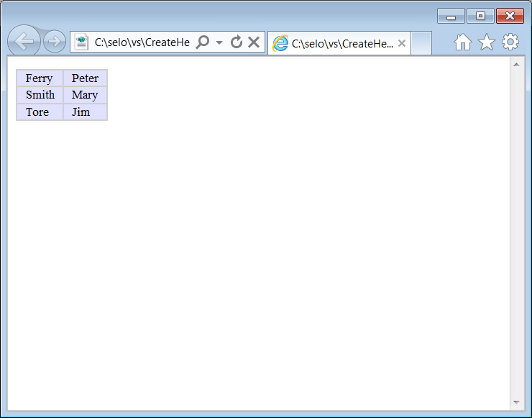Click the table cell 'Smith'

pos(40,95)
